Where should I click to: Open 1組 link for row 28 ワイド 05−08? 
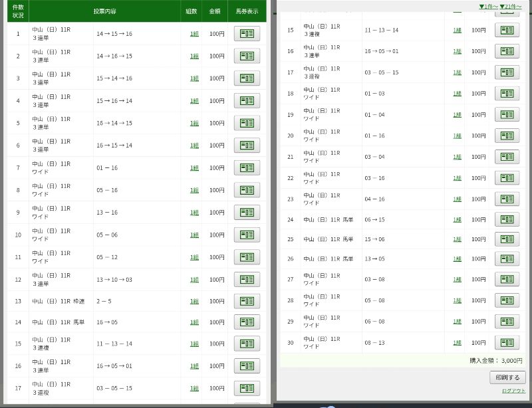click(x=458, y=300)
